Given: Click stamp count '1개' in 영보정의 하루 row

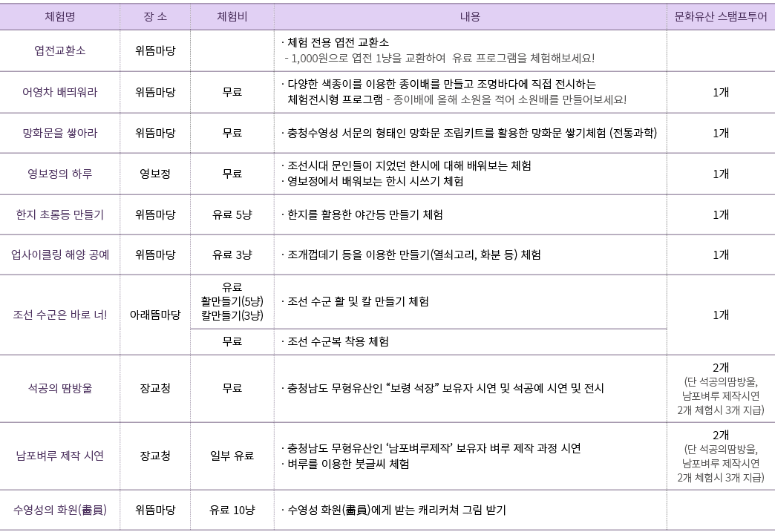Looking at the screenshot, I should pos(721,174).
